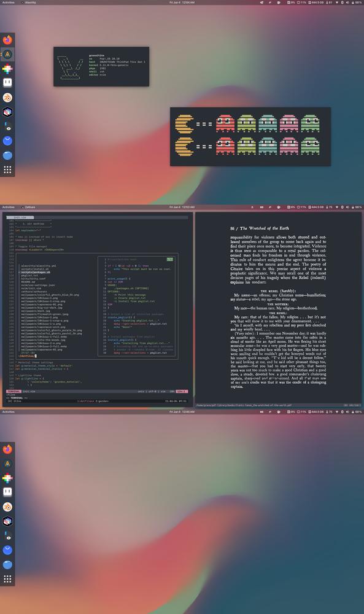The image size is (364, 614).
Task: Open Blender from the empty desktop dock
Action: tap(7, 507)
